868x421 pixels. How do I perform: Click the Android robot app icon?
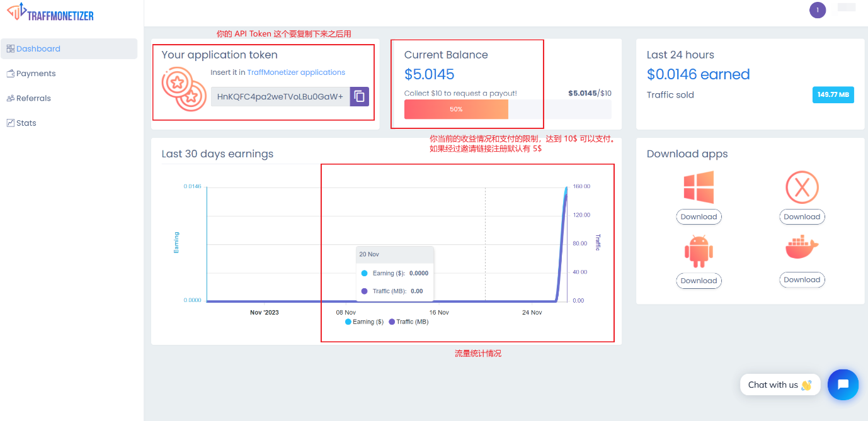click(x=699, y=251)
